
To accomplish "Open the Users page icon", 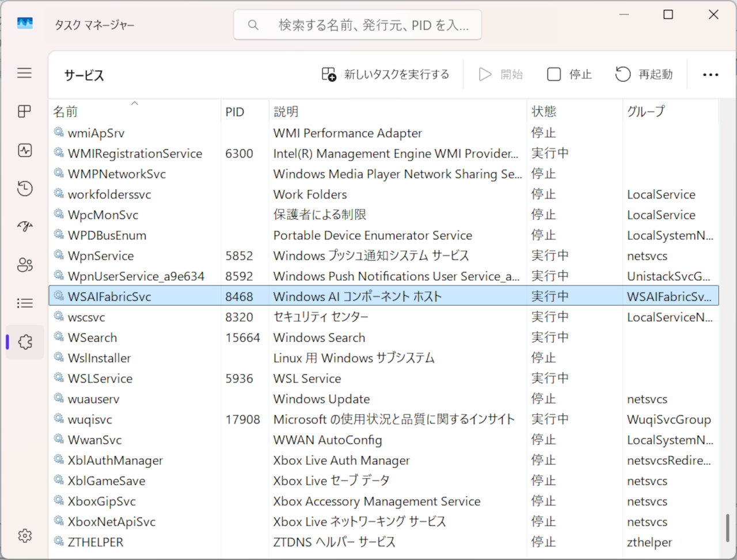I will coord(24,265).
